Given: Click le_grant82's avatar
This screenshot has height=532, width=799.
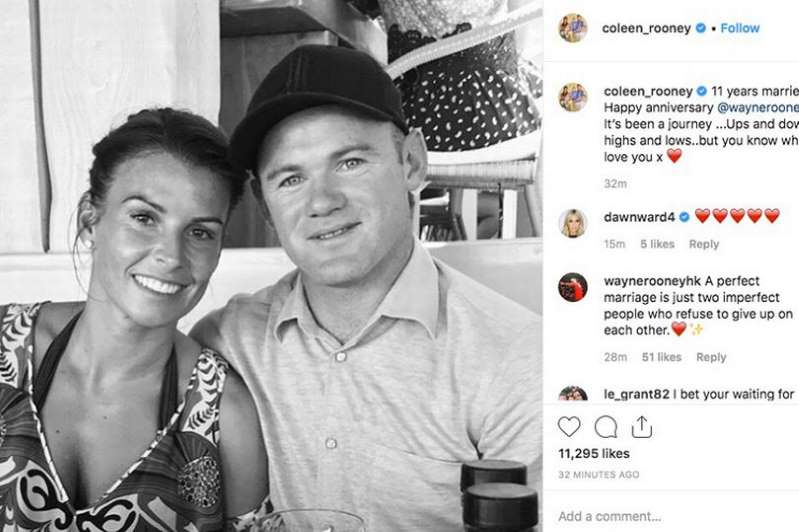Looking at the screenshot, I should click(x=573, y=393).
